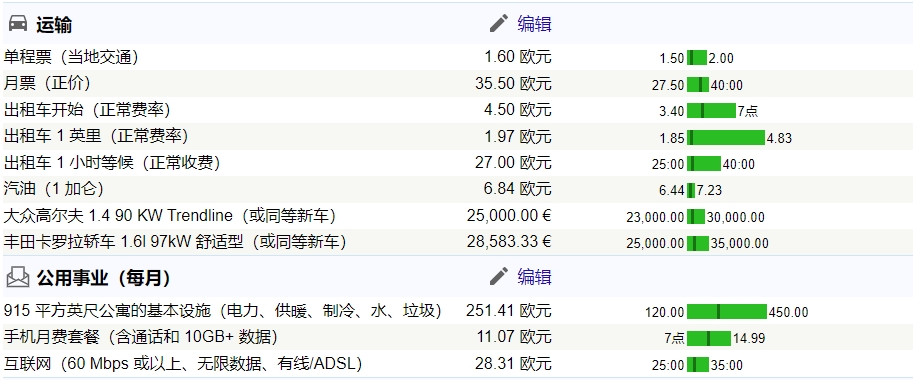Select the 汽油（1 加仑） row label
This screenshot has width=913, height=380.
click(x=54, y=189)
